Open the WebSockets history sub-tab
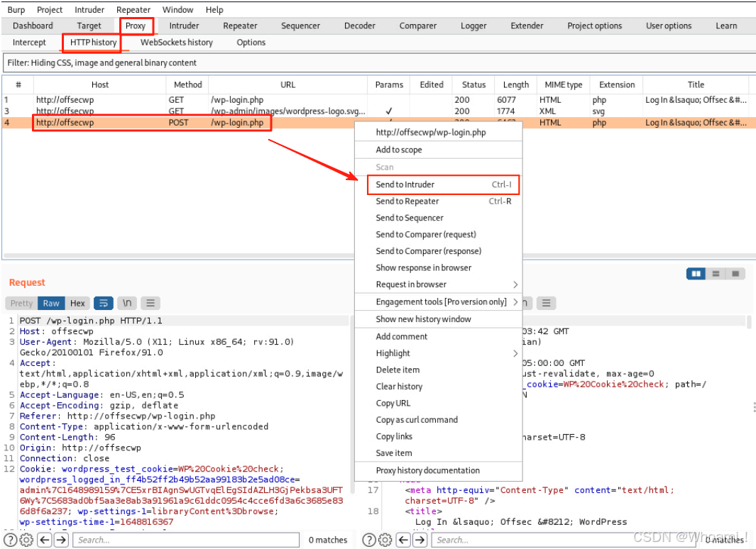 177,43
